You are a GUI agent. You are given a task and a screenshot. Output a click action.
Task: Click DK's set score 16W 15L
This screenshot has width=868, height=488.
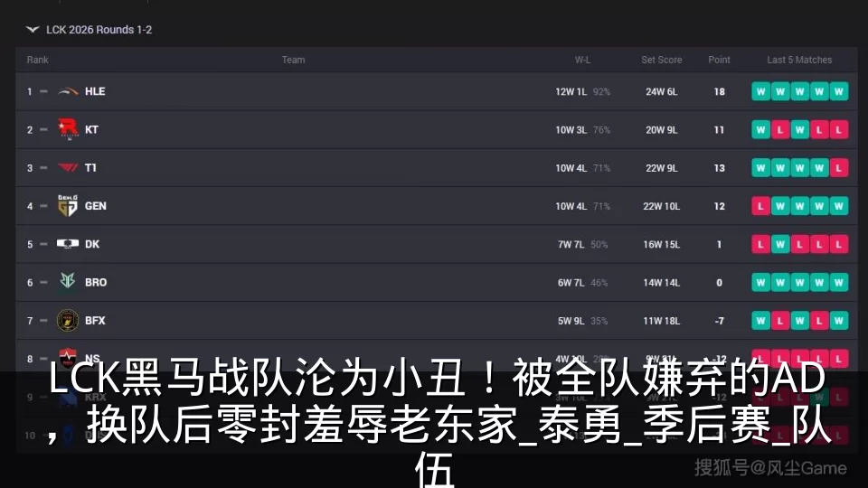click(662, 245)
